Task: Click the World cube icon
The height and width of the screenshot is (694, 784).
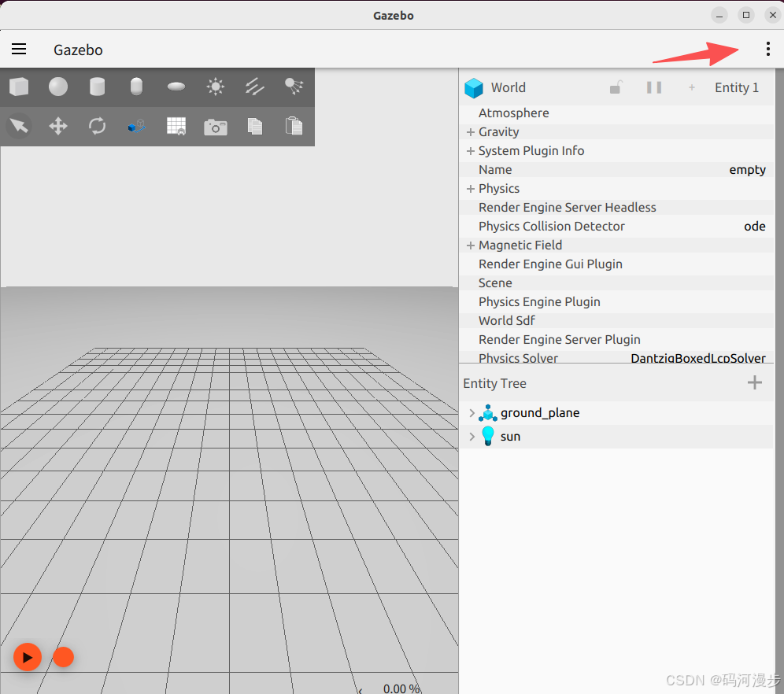Action: (x=474, y=88)
